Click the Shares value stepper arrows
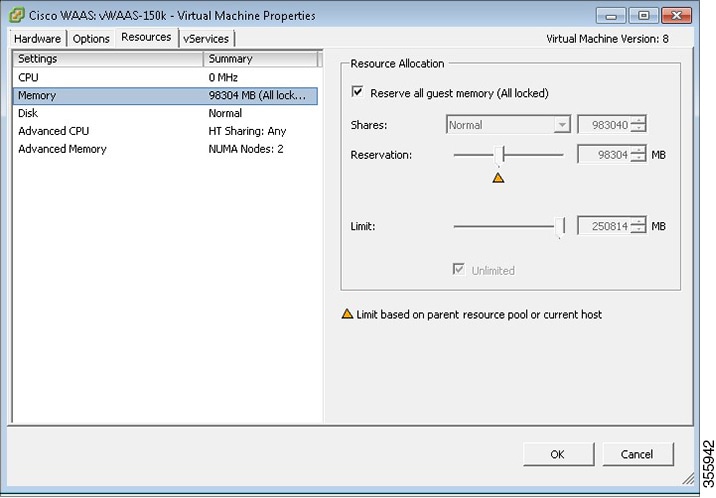This screenshot has width=716, height=498. point(638,125)
